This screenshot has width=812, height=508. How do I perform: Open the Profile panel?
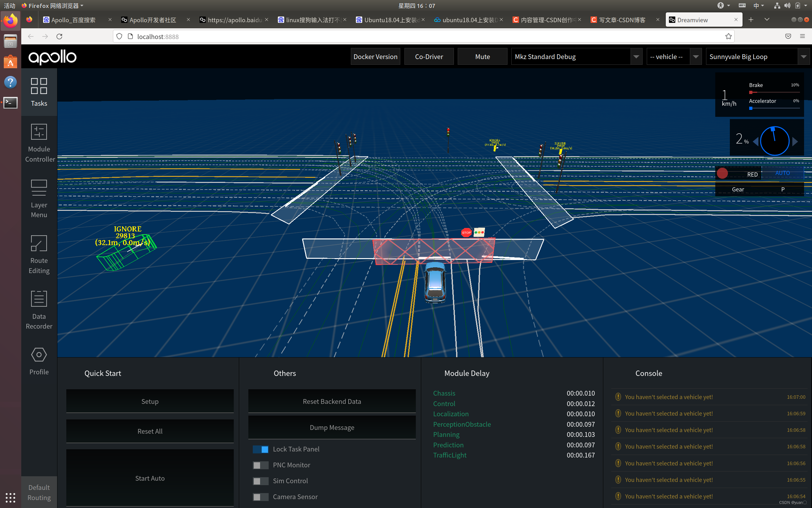[x=39, y=362]
